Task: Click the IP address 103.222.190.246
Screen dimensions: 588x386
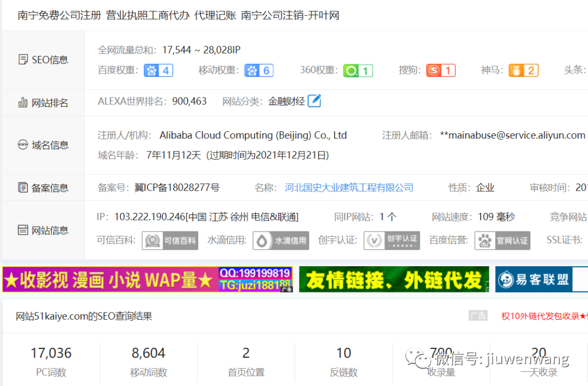Action: [150, 217]
